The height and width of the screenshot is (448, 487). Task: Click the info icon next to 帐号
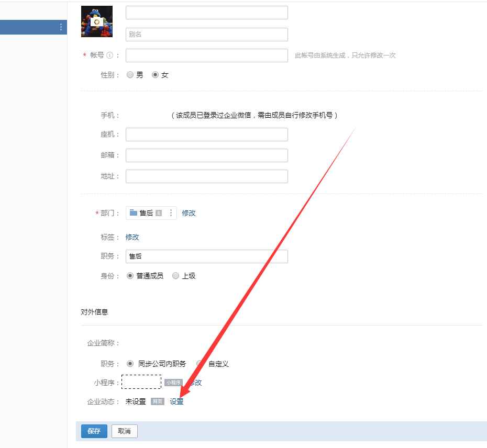coord(109,55)
